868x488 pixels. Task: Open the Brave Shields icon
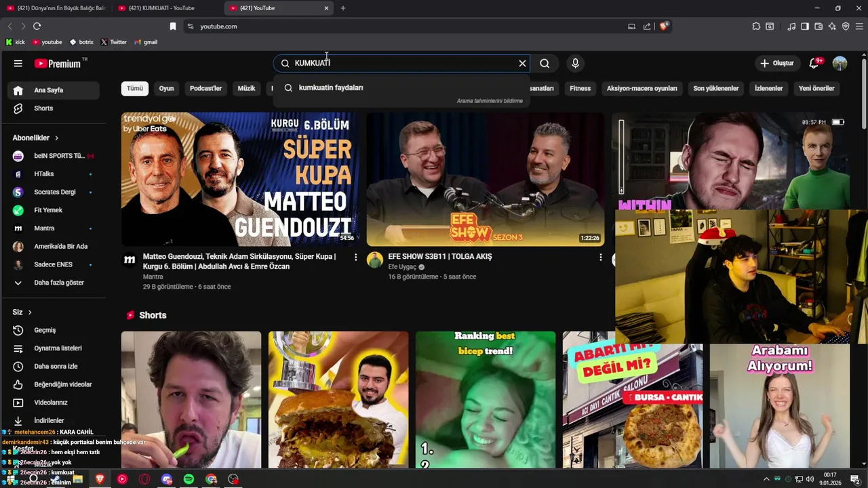[664, 26]
